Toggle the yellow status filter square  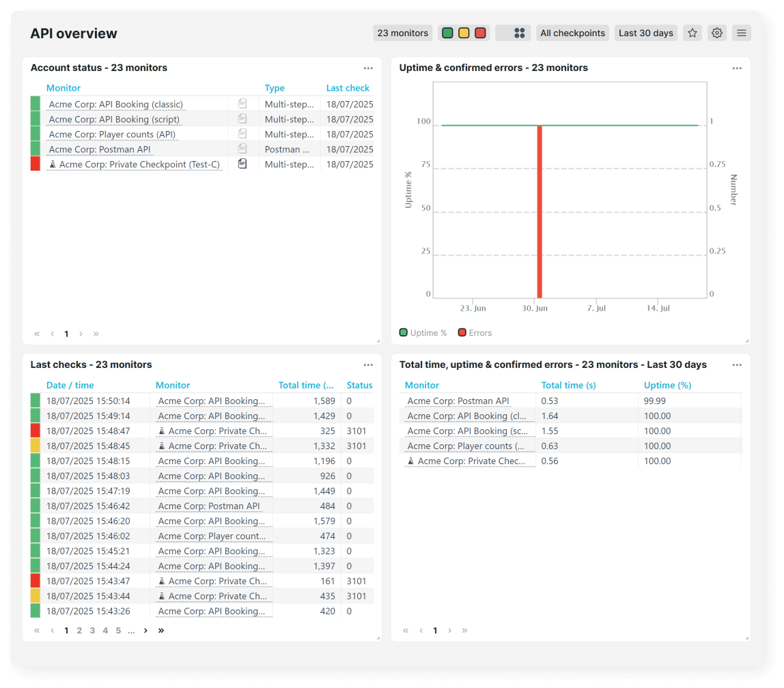464,32
